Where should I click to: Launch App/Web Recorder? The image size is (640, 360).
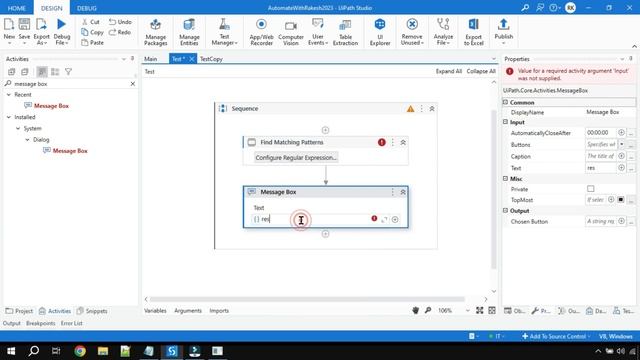(261, 32)
